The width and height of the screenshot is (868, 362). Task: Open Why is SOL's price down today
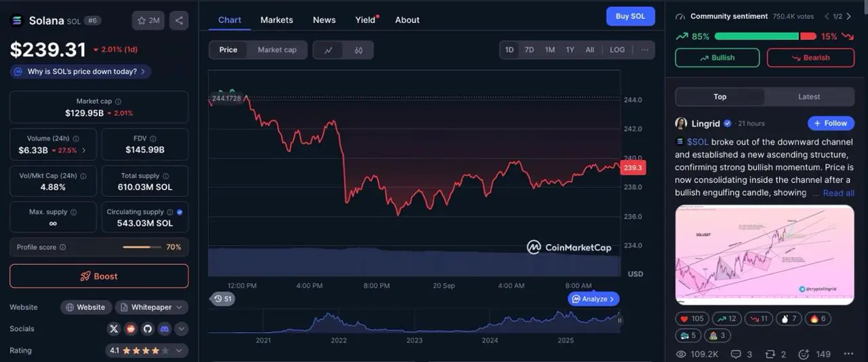(x=80, y=71)
